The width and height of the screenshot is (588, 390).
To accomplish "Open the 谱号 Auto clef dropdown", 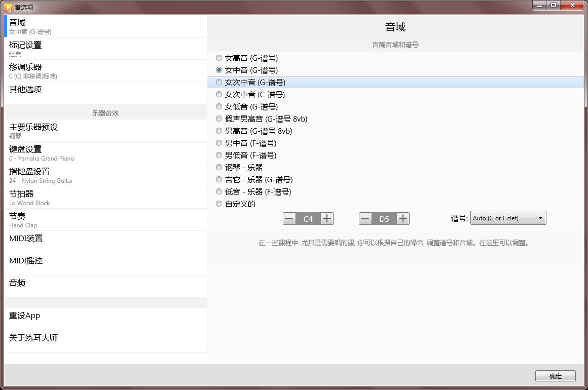I will [508, 218].
